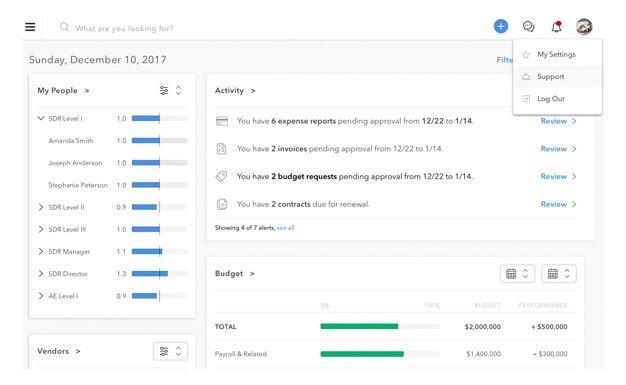Viewport: 626px width, 385px height.
Task: Select Amanda Smith row
Action: tap(112, 141)
